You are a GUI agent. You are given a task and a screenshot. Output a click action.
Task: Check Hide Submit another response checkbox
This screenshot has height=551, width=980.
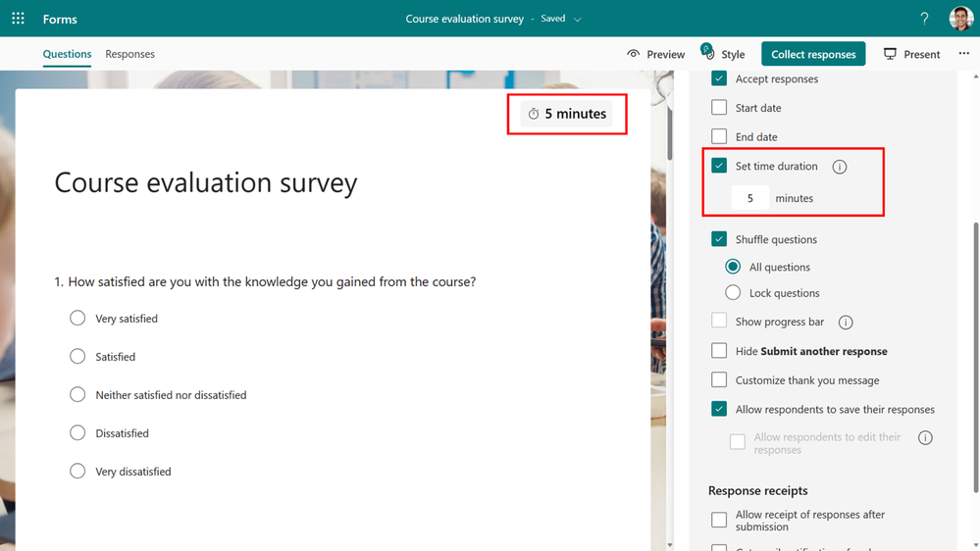coord(719,350)
